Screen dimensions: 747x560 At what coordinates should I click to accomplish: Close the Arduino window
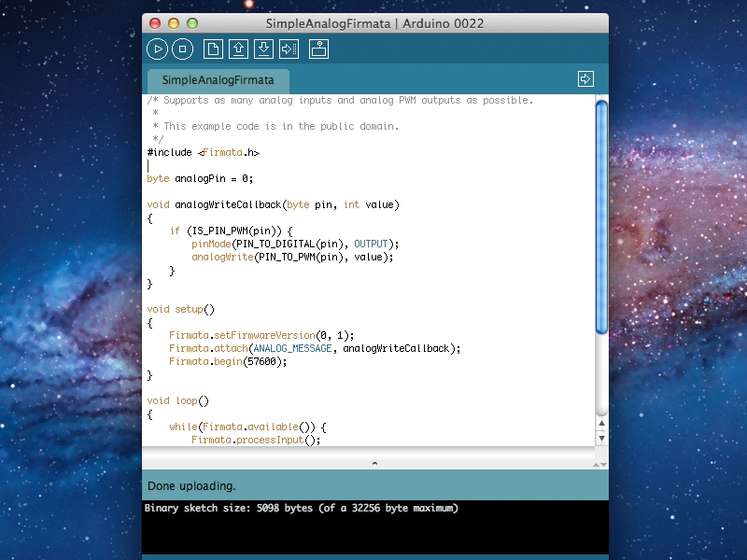click(155, 23)
